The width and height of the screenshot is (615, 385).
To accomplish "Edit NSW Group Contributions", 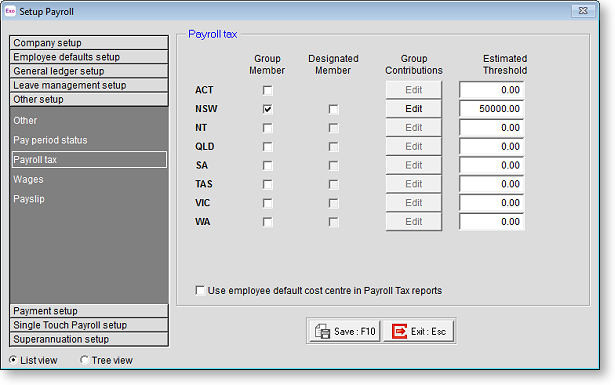I will (414, 109).
